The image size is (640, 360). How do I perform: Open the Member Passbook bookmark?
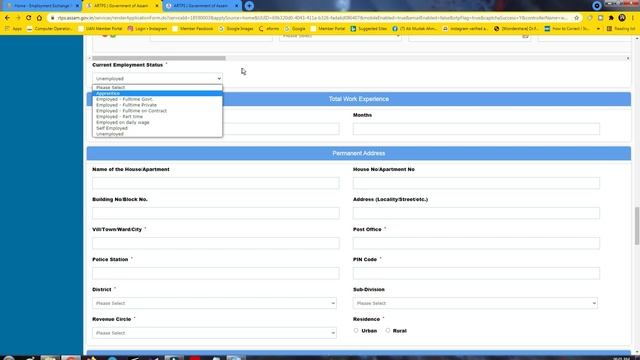click(x=193, y=29)
